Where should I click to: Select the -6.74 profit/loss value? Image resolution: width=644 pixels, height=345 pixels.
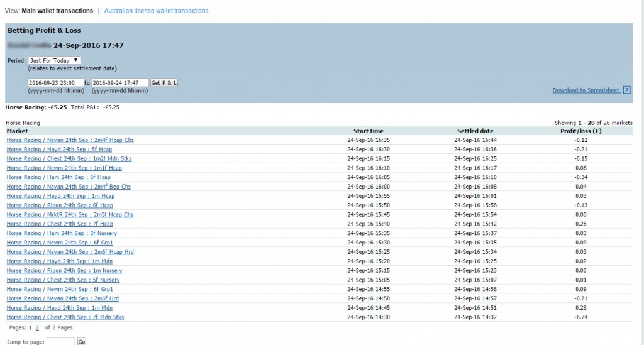tap(580, 317)
